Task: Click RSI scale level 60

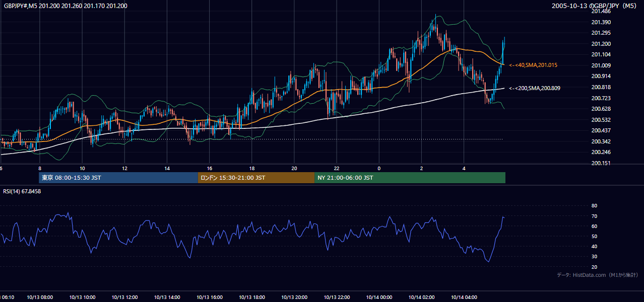Action: (594, 226)
